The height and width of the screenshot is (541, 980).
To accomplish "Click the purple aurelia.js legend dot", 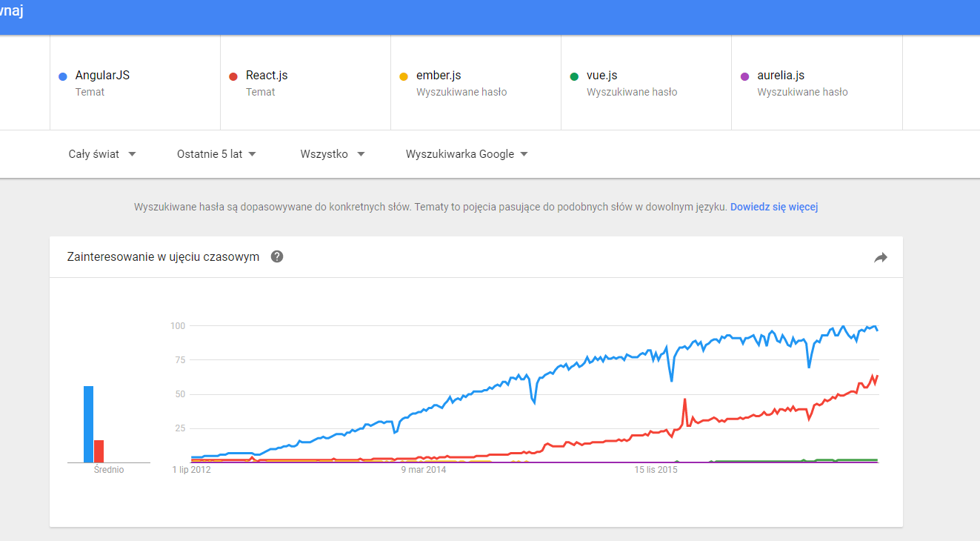I will 744,76.
